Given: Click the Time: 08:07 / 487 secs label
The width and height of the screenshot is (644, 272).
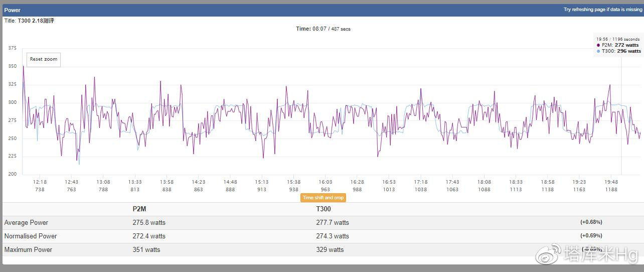Looking at the screenshot, I should [323, 29].
